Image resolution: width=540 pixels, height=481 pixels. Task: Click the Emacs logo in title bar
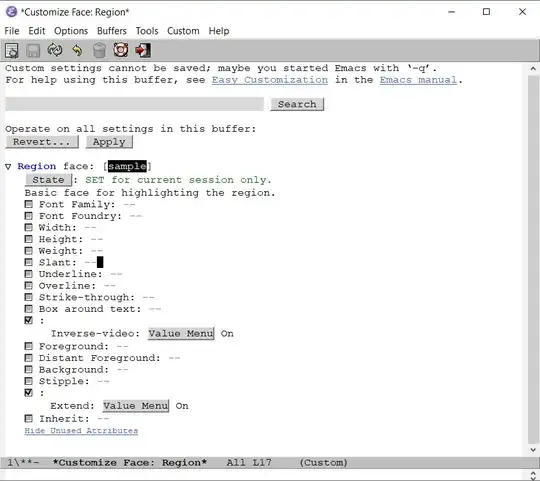[11, 12]
